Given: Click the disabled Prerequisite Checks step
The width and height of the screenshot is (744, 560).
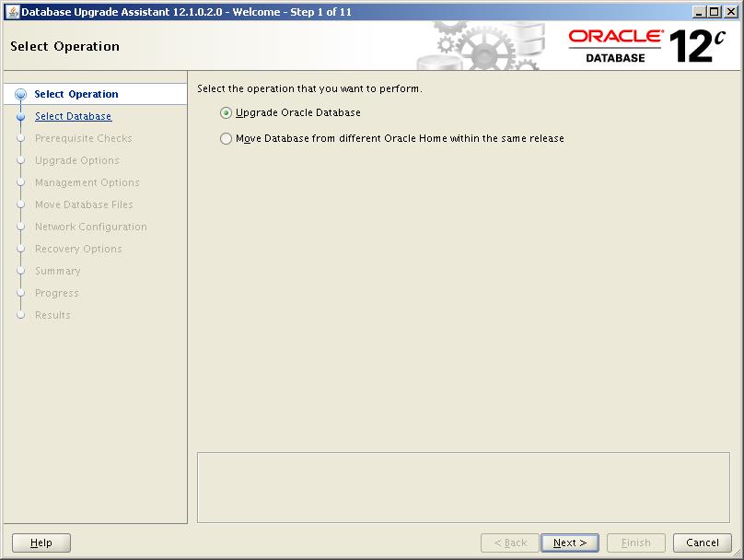Looking at the screenshot, I should 84,138.
